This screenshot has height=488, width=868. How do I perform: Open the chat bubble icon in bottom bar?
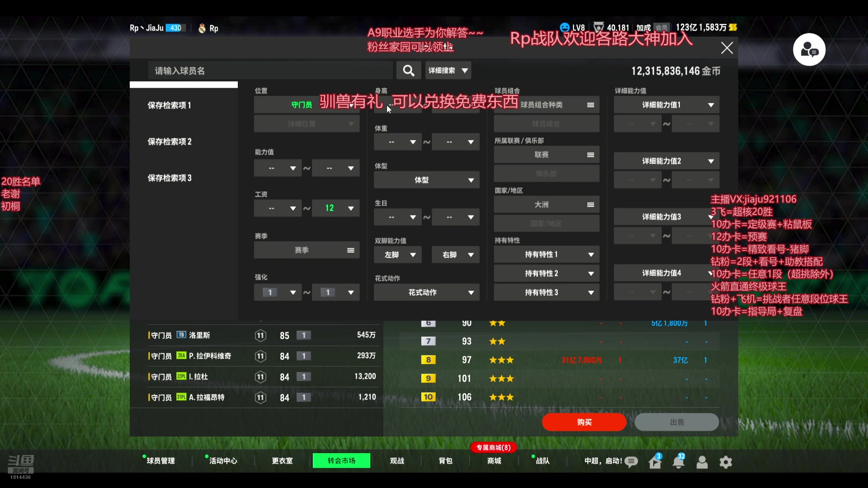pos(631,461)
